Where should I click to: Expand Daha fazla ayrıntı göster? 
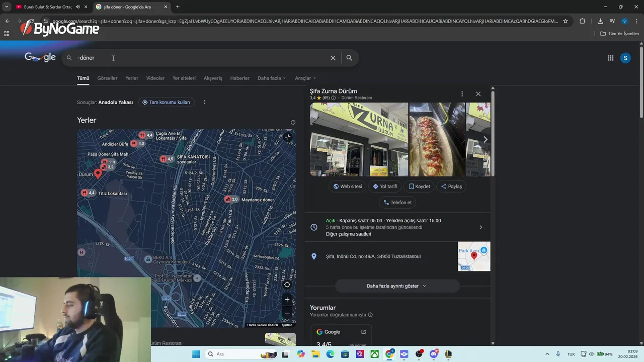(x=397, y=286)
